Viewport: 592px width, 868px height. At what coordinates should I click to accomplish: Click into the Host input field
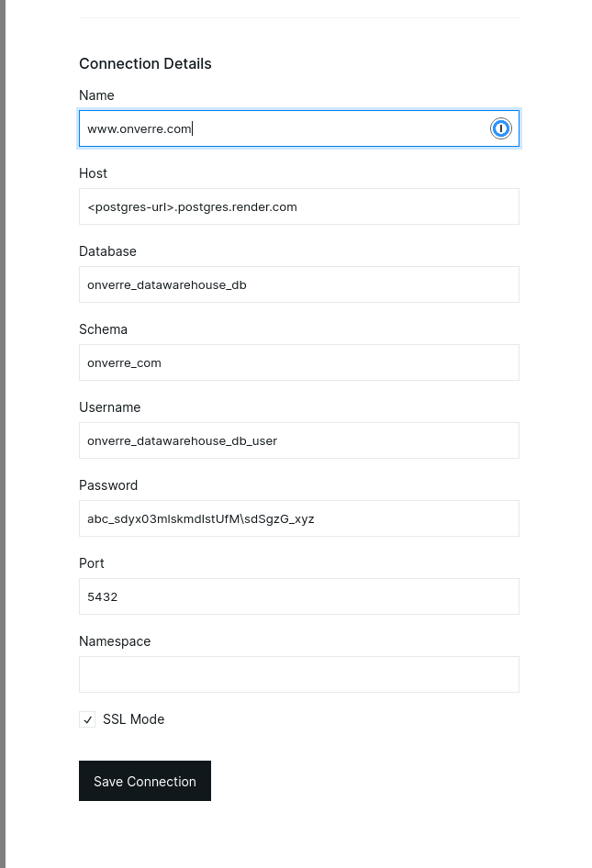[298, 206]
